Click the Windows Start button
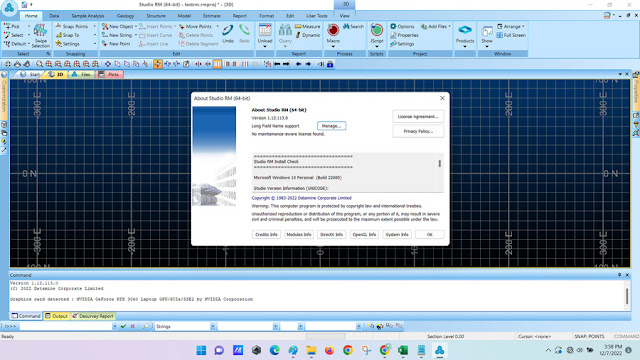The image size is (640, 360). [201, 350]
